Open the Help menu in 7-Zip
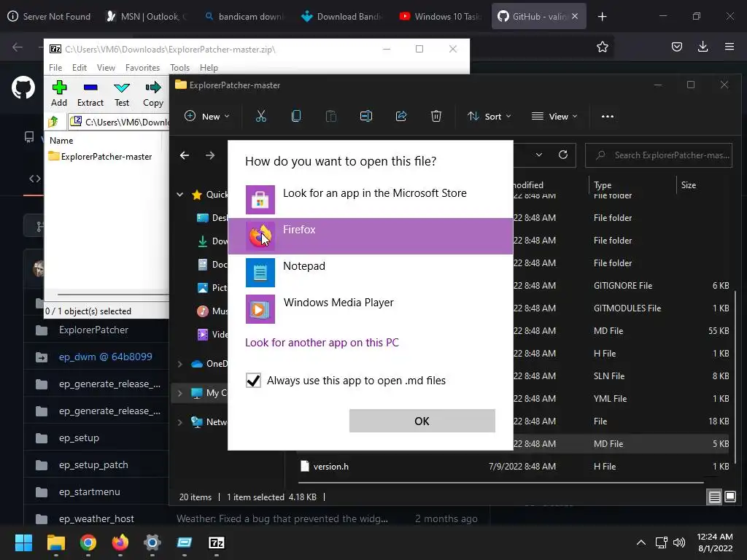This screenshot has width=747, height=560. [x=209, y=68]
